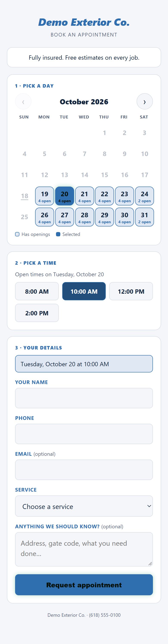Select October 19 on the calendar
Viewport: 168px width, 644px height.
click(x=45, y=196)
